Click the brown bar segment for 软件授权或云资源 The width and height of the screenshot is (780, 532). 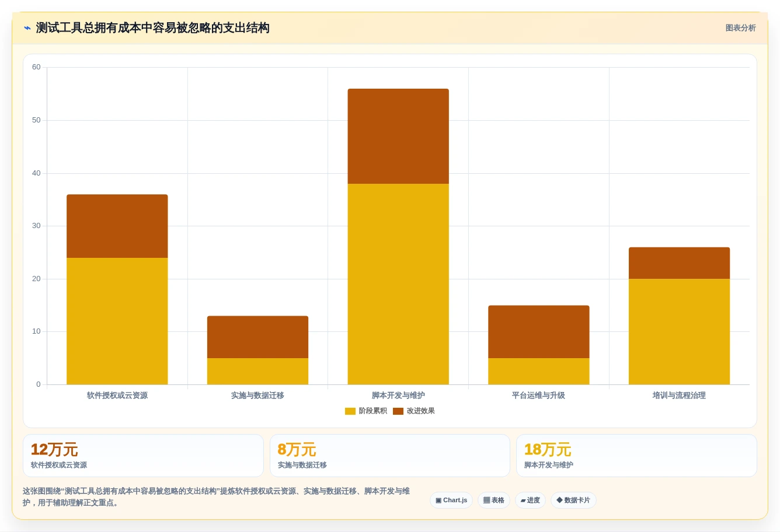tap(117, 226)
